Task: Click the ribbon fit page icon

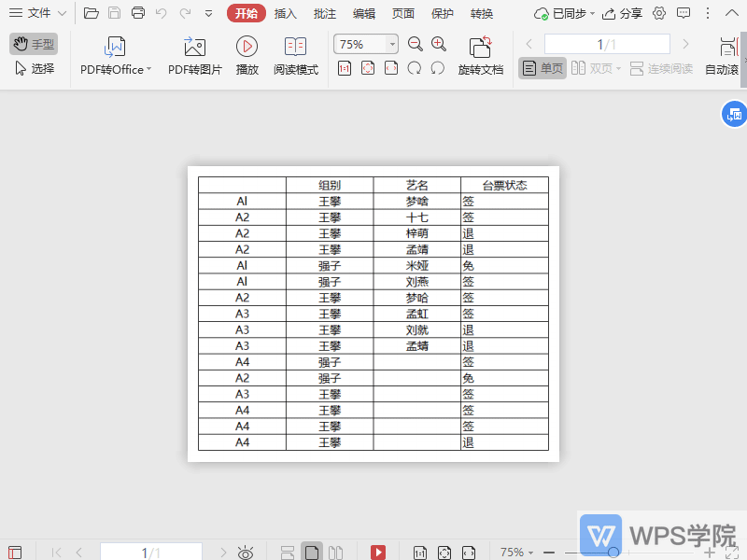Action: [368, 68]
